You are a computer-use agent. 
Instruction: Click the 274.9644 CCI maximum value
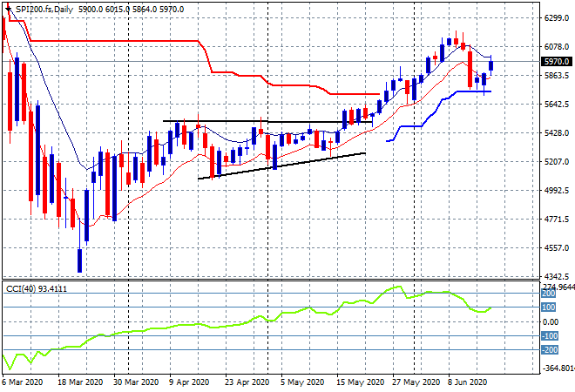558,287
